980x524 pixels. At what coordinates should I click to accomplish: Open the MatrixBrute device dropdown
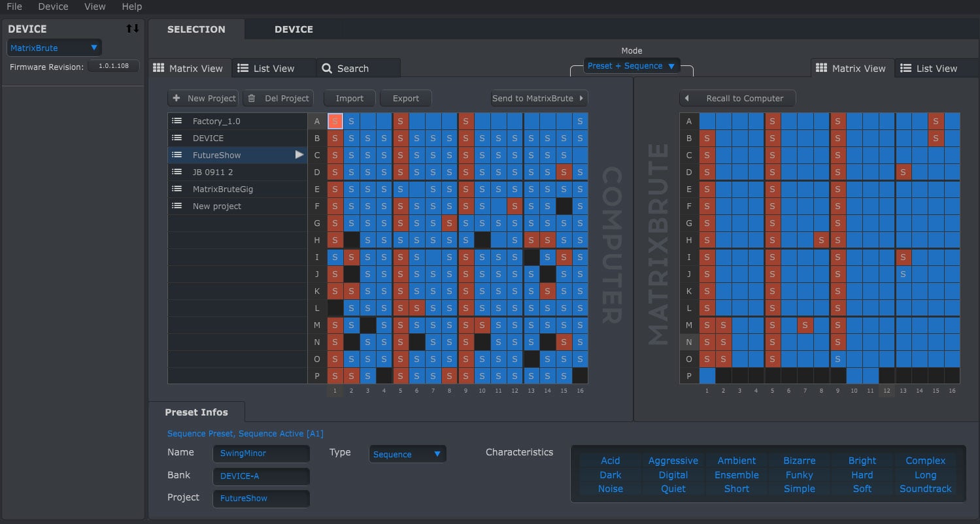click(54, 48)
